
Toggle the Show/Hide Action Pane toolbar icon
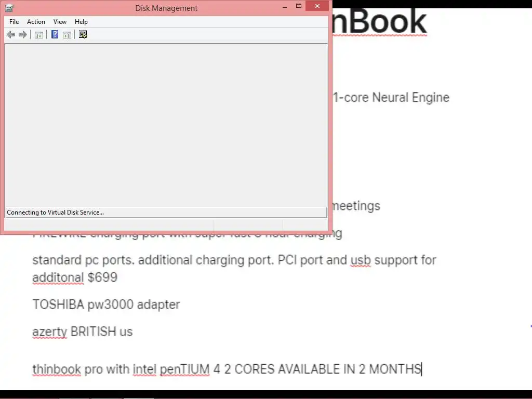(67, 35)
